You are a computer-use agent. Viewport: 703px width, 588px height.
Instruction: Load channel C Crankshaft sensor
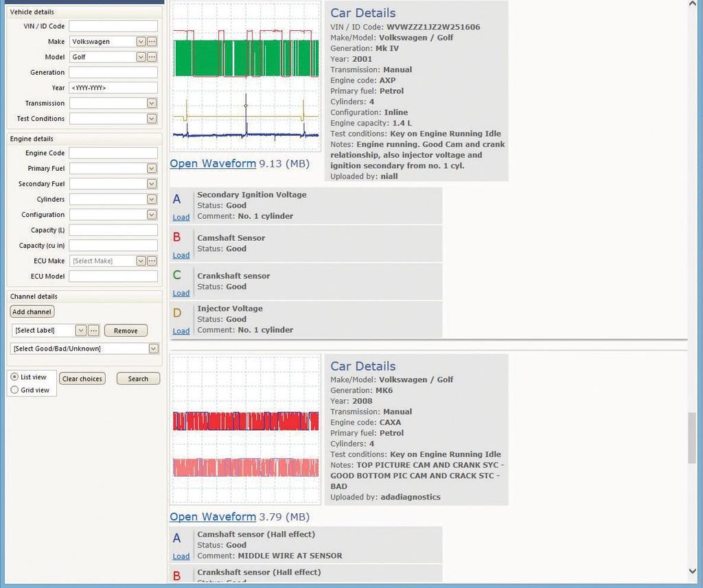[x=181, y=293]
